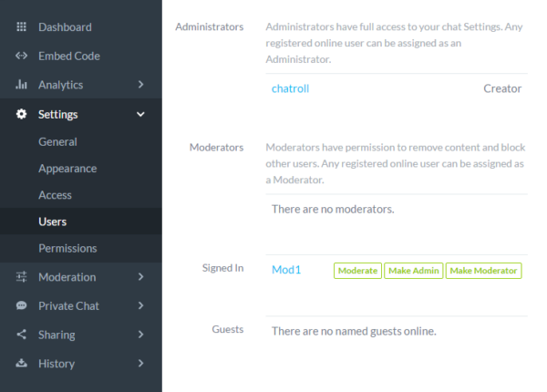Expand the Sharing submenu chevron
Screen dimensions: 547x392
point(140,335)
